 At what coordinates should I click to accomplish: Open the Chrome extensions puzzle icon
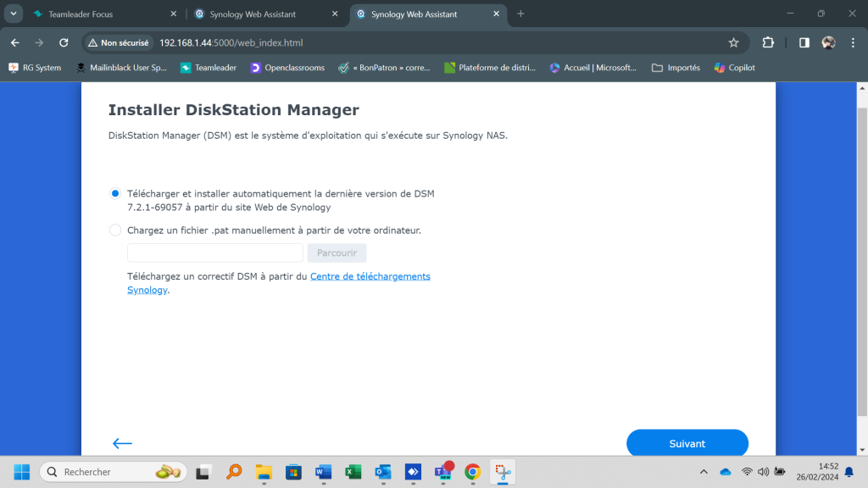pos(768,42)
